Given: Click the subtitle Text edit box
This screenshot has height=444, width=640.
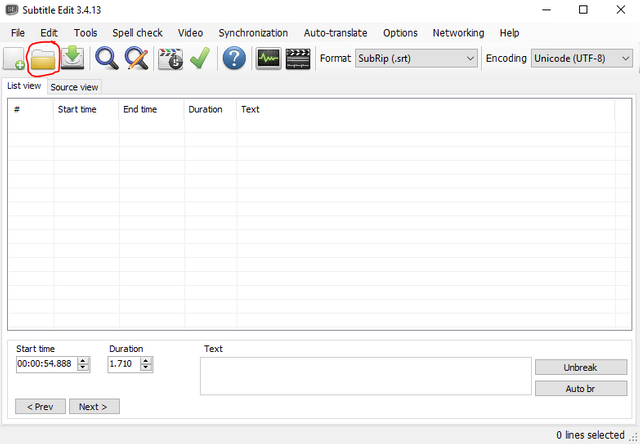Looking at the screenshot, I should [366, 376].
